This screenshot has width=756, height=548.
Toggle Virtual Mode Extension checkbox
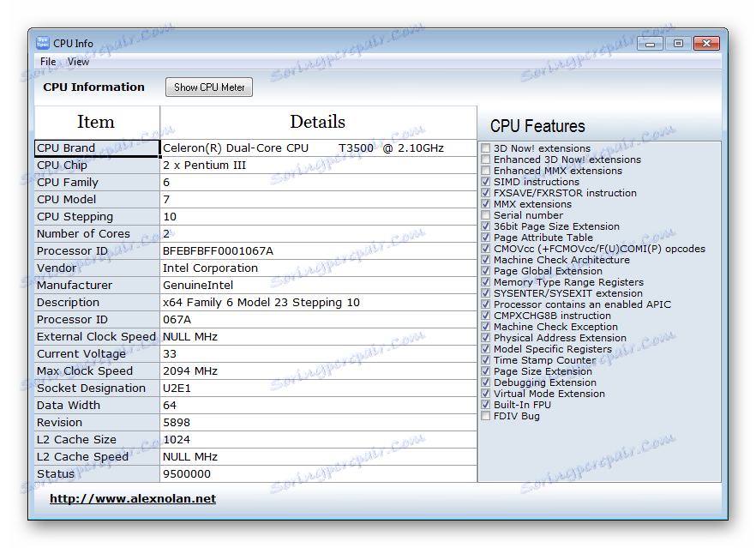[x=485, y=393]
